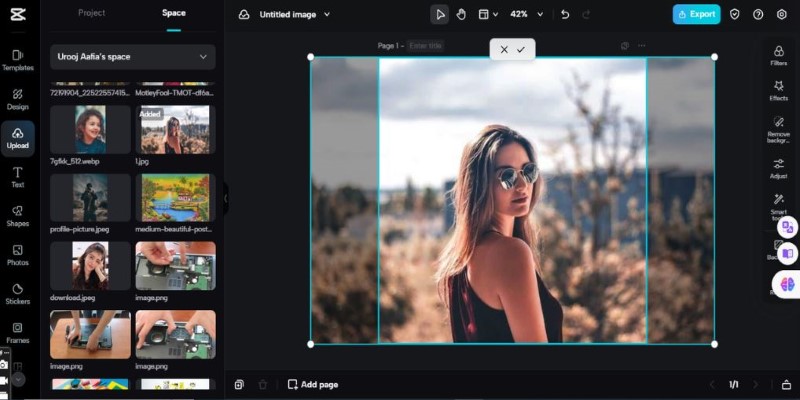Click the undo arrow
The image size is (800, 400).
click(565, 15)
